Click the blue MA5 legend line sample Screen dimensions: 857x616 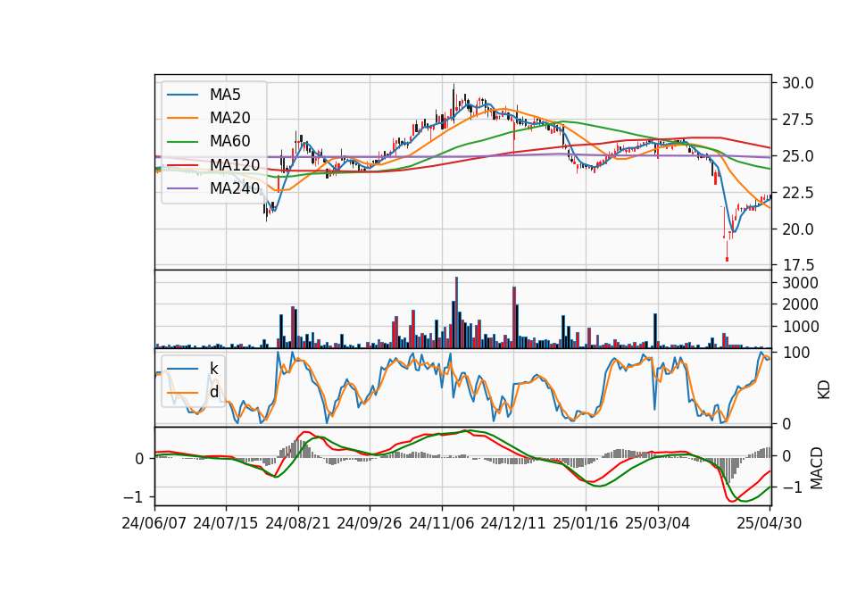[x=182, y=95]
